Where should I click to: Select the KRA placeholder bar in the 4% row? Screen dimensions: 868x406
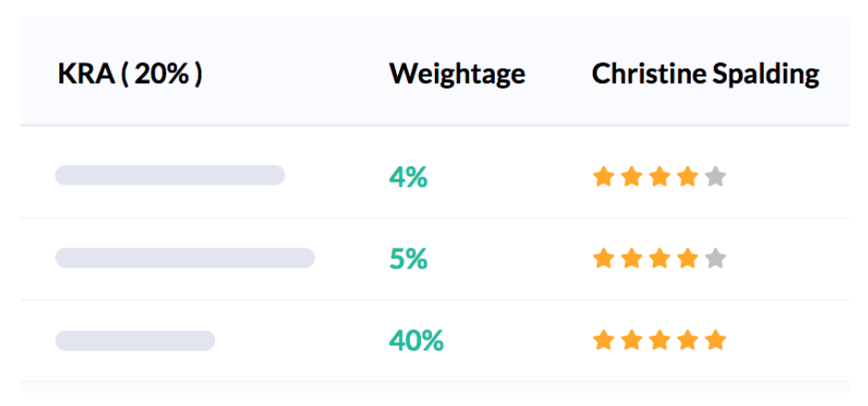click(170, 175)
